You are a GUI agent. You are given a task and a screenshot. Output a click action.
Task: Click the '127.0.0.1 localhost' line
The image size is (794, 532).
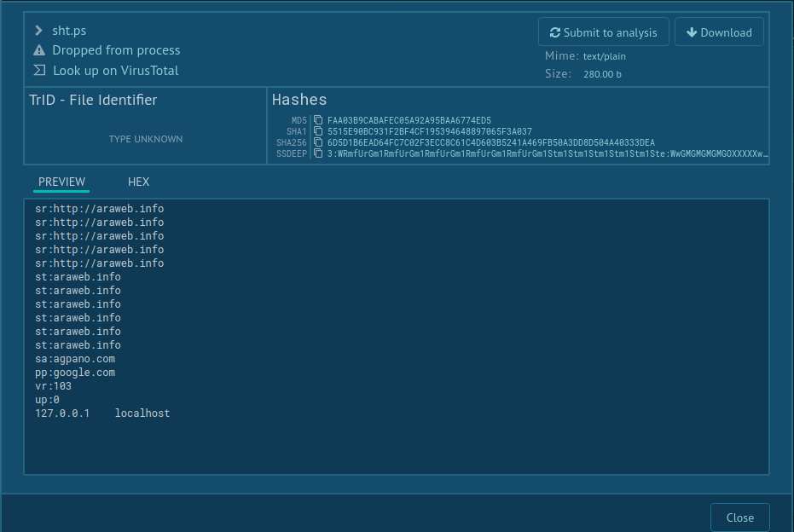[102, 413]
